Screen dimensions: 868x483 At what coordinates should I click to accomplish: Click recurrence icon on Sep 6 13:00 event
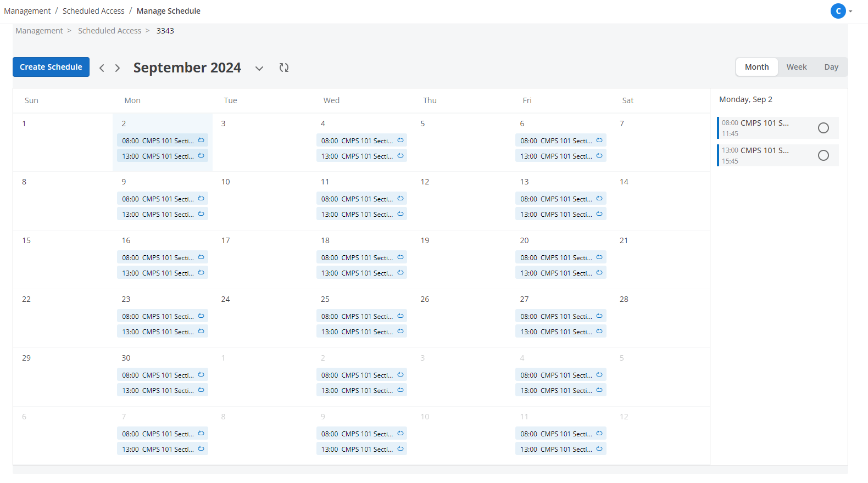(599, 156)
